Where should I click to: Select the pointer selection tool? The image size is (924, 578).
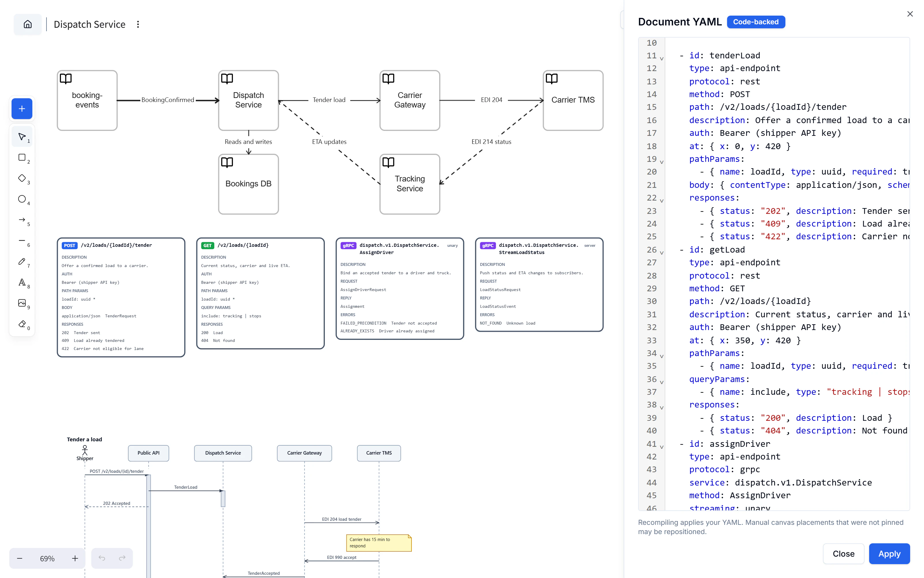point(22,137)
